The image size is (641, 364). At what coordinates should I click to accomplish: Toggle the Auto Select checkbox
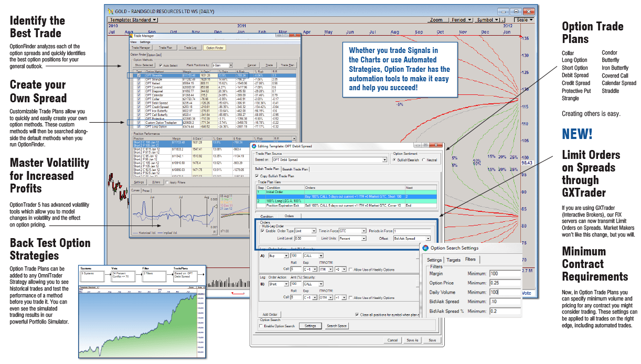(161, 65)
